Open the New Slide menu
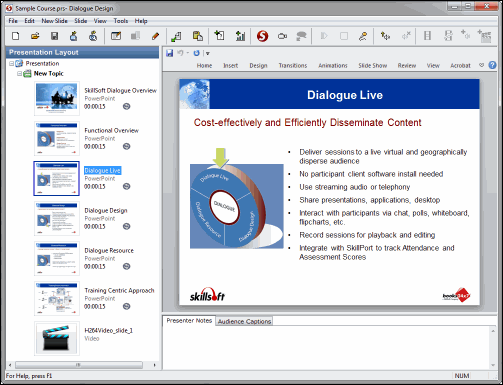The width and height of the screenshot is (503, 385). tap(54, 21)
